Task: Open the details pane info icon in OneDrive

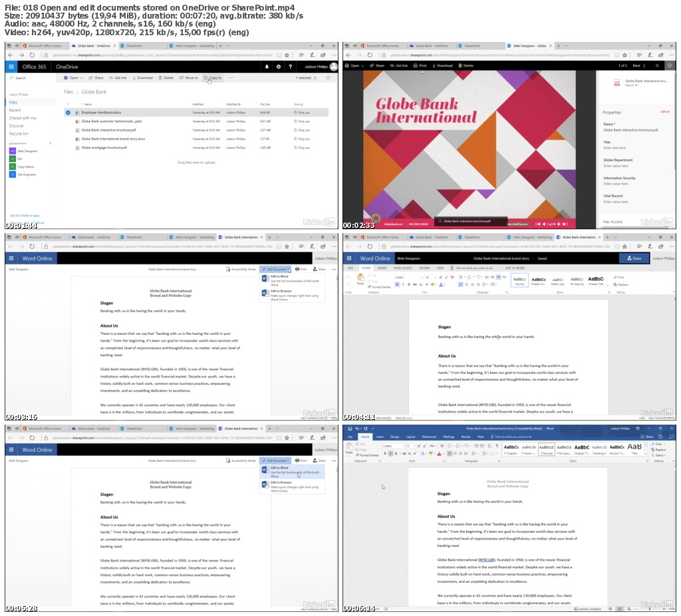Action: pyautogui.click(x=328, y=78)
